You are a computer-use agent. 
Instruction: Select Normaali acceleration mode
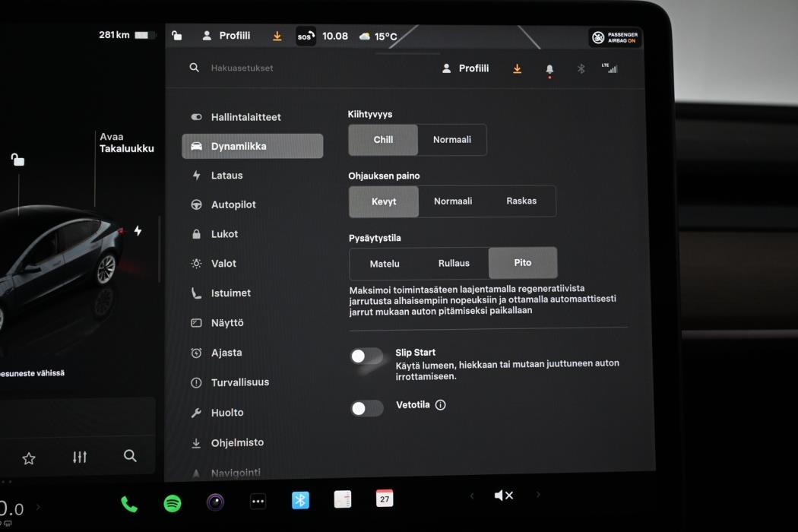pyautogui.click(x=452, y=140)
